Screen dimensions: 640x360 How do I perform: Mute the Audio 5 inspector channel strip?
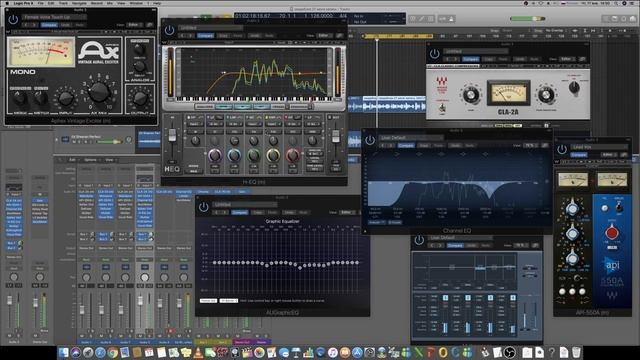pyautogui.click(x=10, y=336)
